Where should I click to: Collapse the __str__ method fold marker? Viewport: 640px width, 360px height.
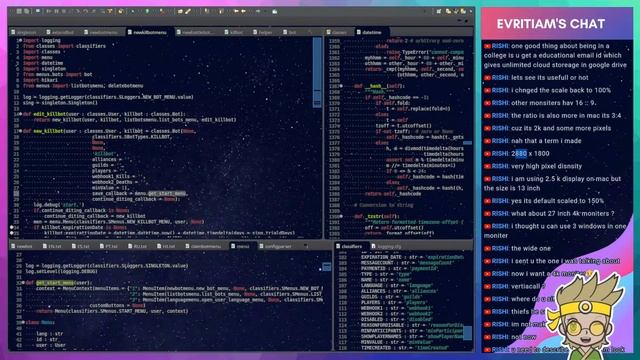(x=342, y=216)
